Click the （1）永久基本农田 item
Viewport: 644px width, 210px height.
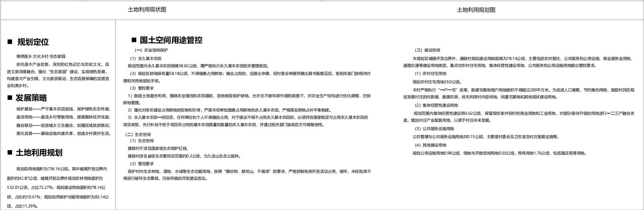[x=145, y=58]
